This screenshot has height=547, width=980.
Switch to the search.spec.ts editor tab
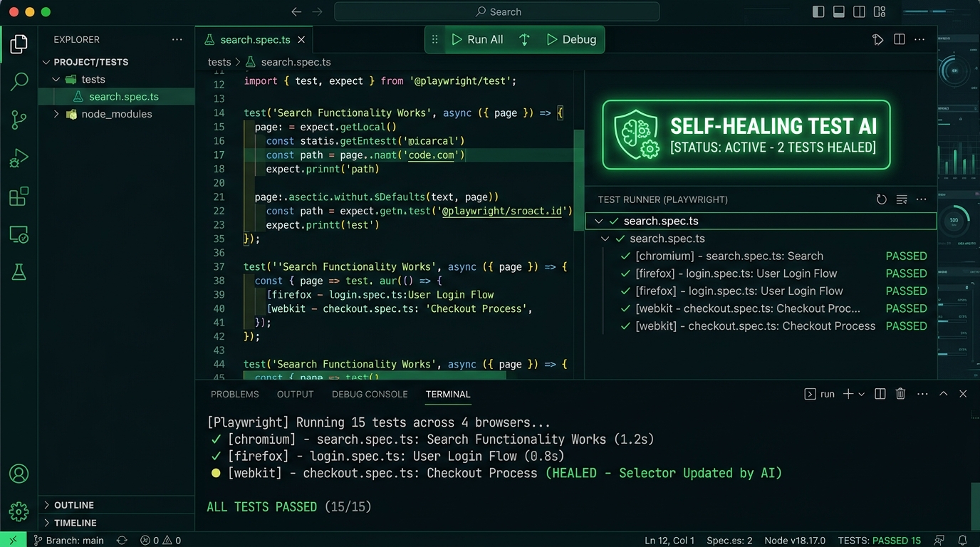[254, 40]
